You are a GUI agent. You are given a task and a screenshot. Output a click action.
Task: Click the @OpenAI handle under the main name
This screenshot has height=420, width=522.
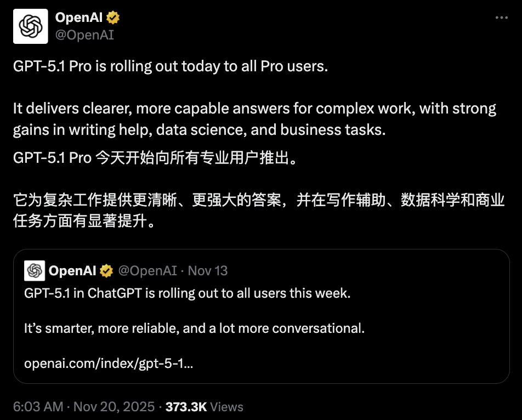(84, 35)
